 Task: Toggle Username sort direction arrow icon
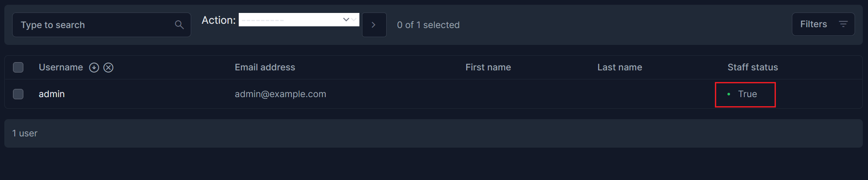click(x=94, y=68)
